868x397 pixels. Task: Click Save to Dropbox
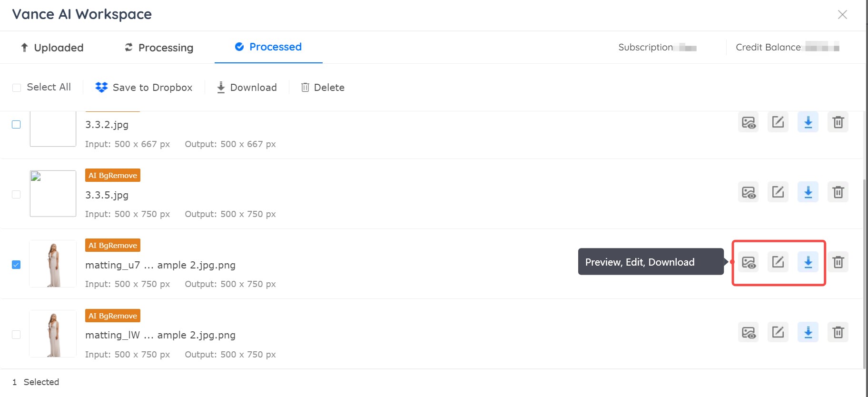pyautogui.click(x=144, y=88)
